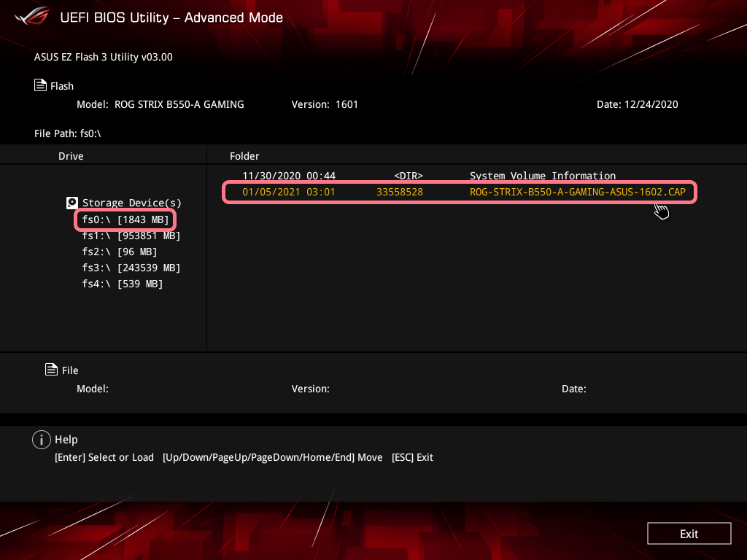Click the File section Date: label
747x560 pixels.
[573, 389]
